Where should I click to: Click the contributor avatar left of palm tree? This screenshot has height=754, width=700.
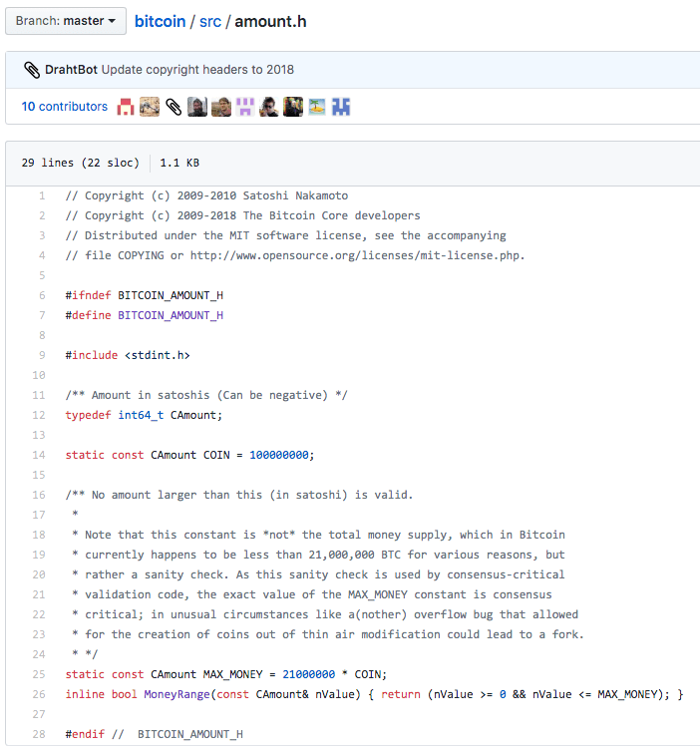pyautogui.click(x=293, y=107)
